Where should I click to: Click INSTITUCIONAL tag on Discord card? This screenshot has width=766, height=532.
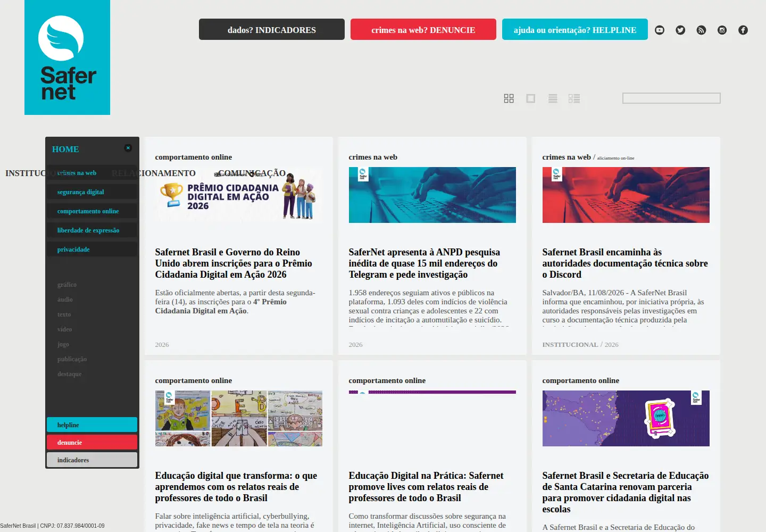pyautogui.click(x=570, y=345)
